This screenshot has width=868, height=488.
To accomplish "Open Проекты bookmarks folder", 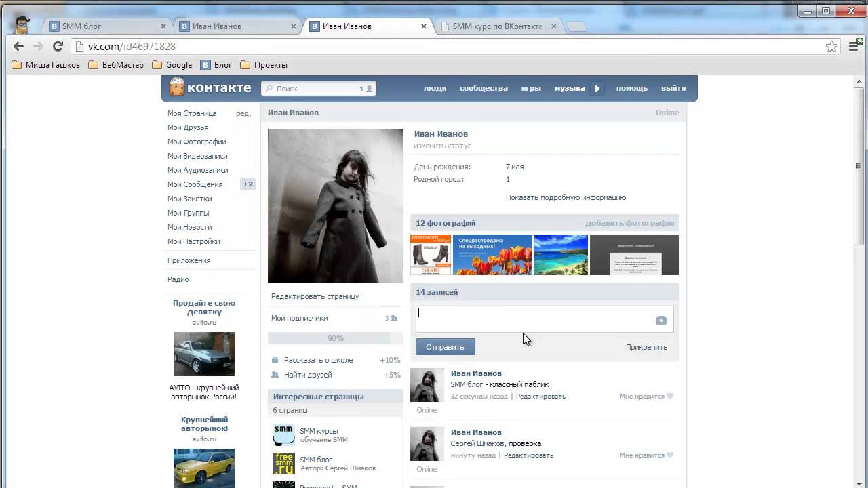I will (x=264, y=65).
